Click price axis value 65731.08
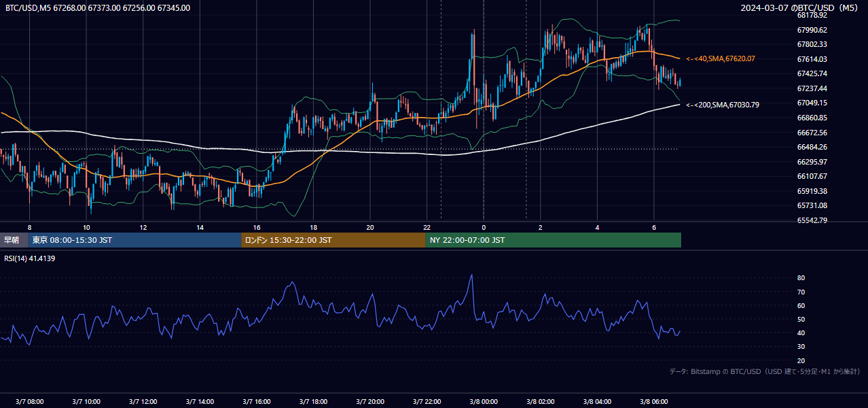 pyautogui.click(x=812, y=205)
